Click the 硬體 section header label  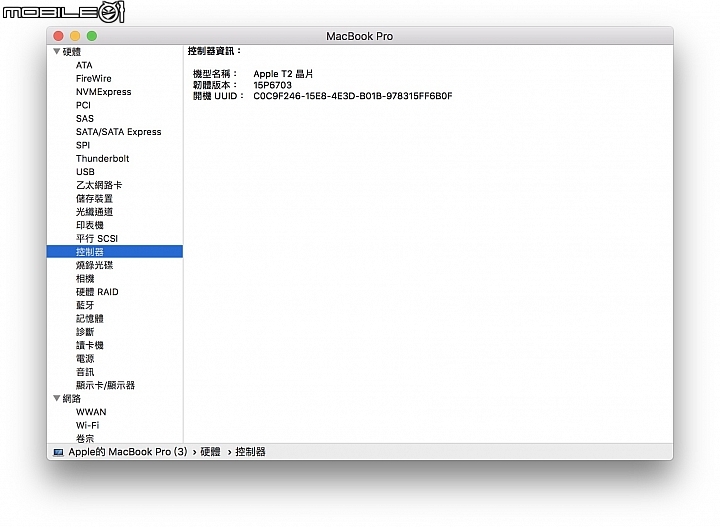click(72, 51)
